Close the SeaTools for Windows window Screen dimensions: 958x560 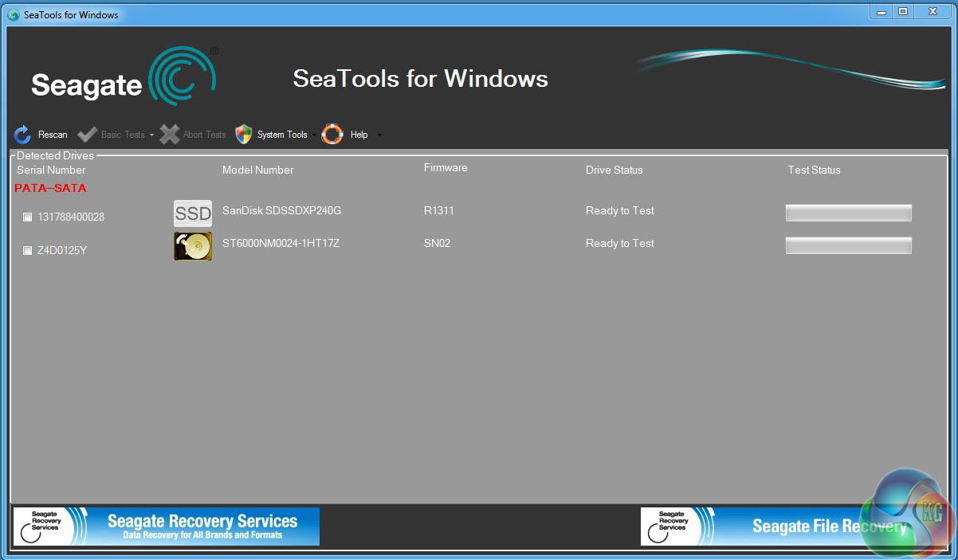click(932, 11)
